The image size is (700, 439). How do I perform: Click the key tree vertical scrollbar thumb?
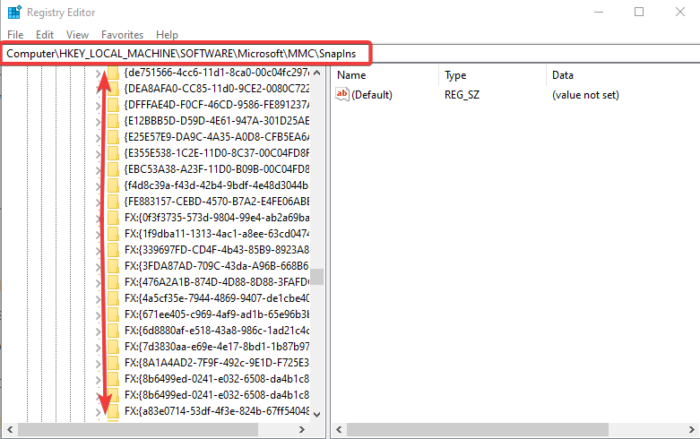pos(317,277)
